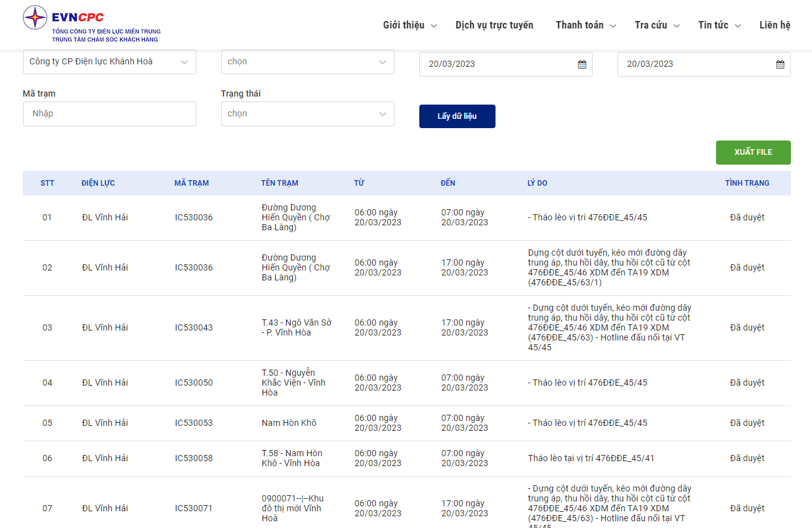Focus the Mã trạm input field
The height and width of the screenshot is (528, 812).
click(x=110, y=114)
